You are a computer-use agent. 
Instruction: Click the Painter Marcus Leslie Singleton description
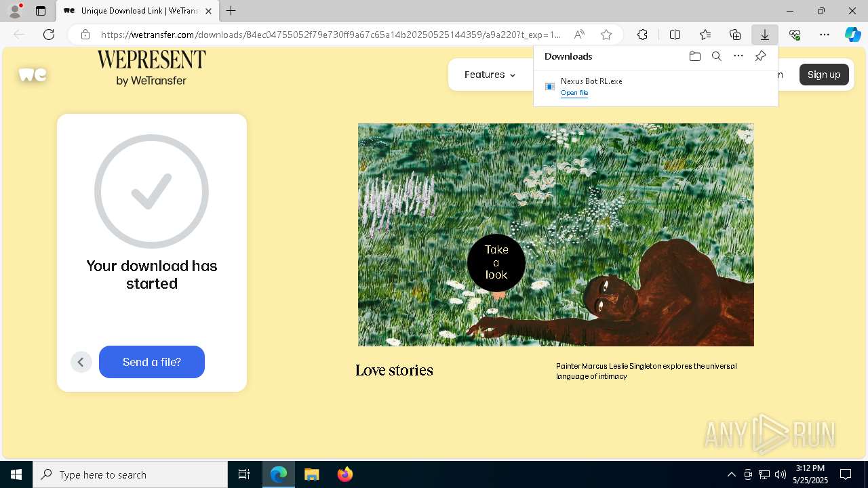[646, 371]
